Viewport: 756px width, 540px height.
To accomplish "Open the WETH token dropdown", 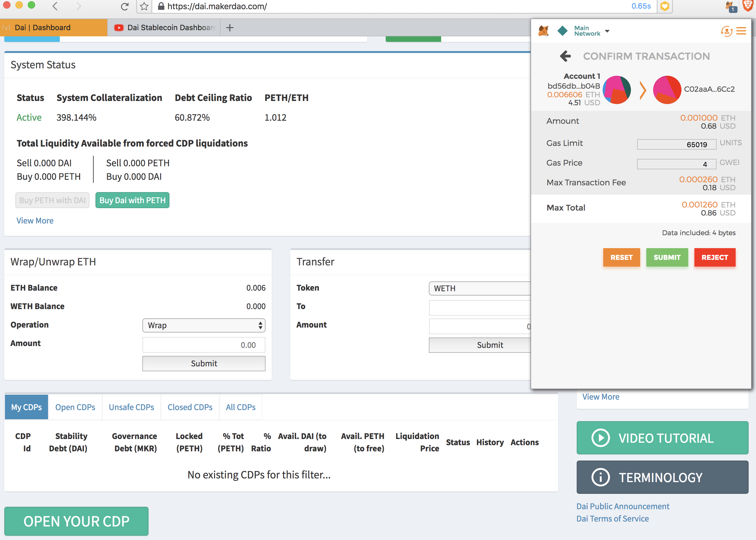I will tap(479, 288).
